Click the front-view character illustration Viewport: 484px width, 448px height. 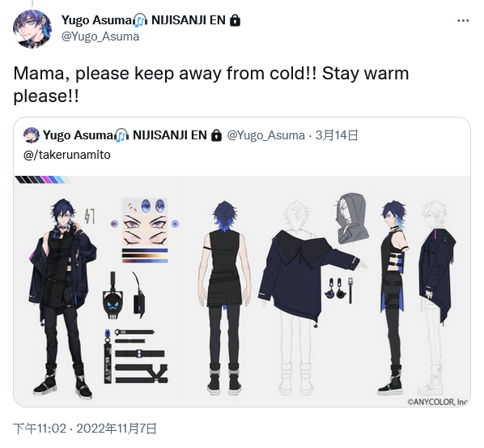(x=63, y=299)
